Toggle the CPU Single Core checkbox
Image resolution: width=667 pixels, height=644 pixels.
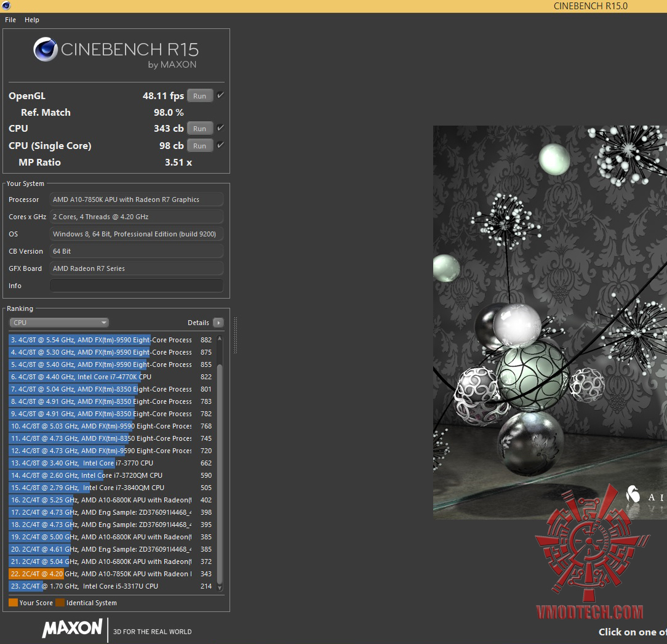click(220, 145)
